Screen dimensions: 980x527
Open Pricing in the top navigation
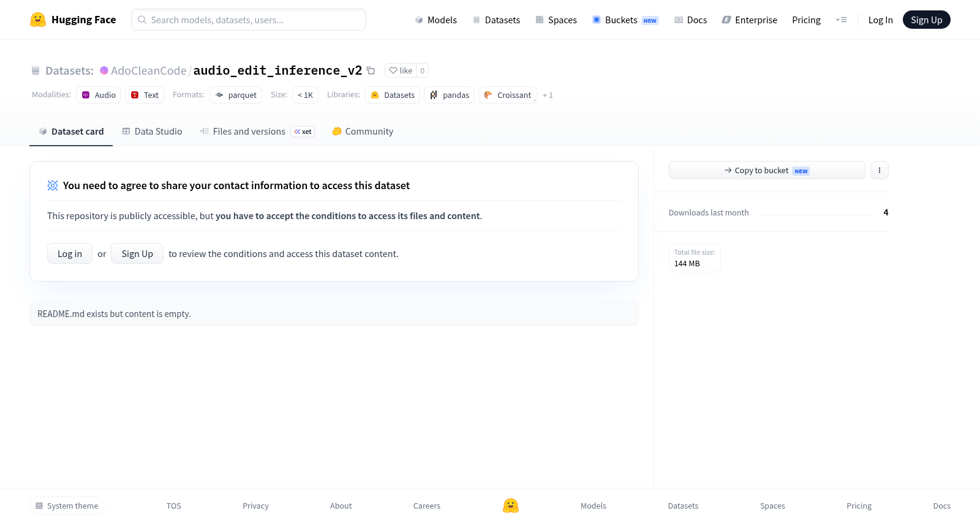coord(806,20)
